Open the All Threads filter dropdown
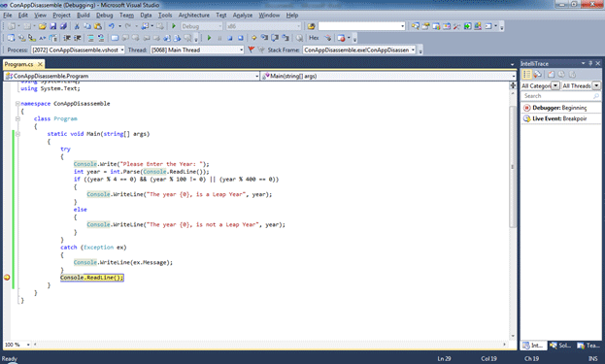 tap(596, 85)
